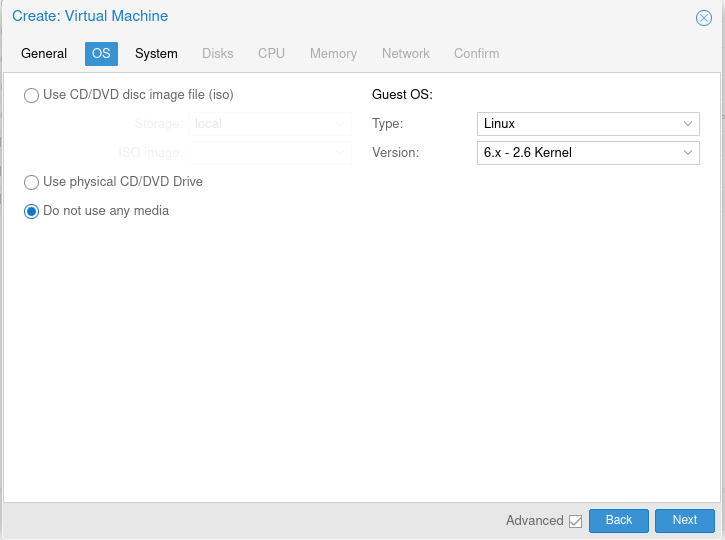
Task: Go to the Disks tab
Action: pos(217,53)
